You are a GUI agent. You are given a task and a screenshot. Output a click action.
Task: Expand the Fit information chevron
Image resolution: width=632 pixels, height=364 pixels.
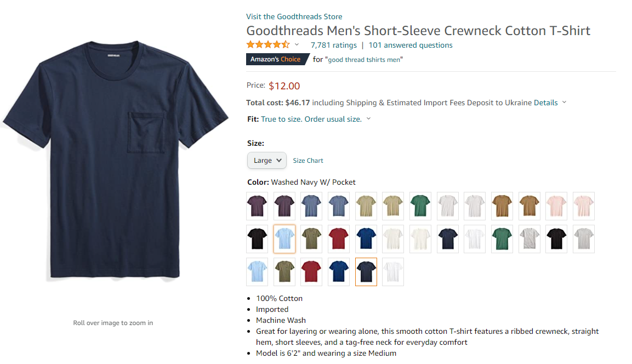click(368, 119)
